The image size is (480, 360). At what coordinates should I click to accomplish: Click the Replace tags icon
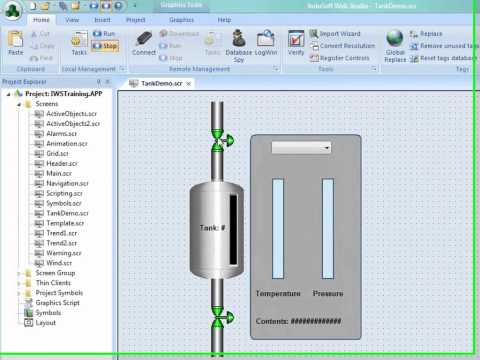414,34
